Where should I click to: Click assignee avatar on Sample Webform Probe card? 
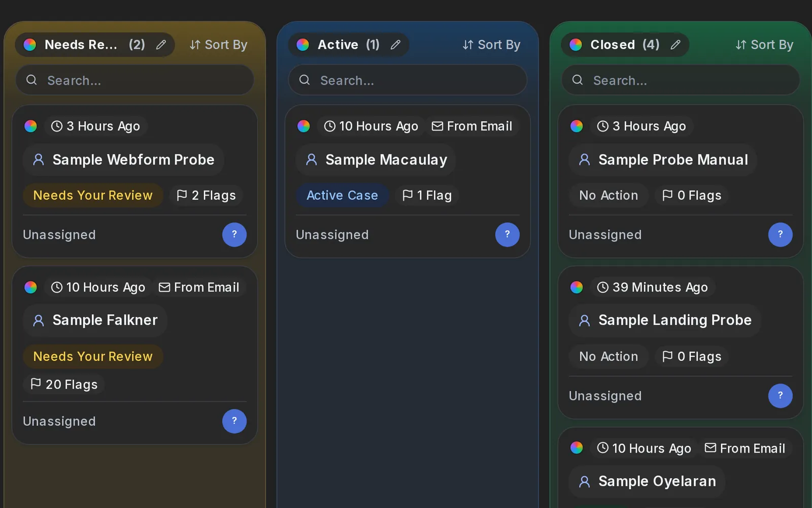pos(234,235)
